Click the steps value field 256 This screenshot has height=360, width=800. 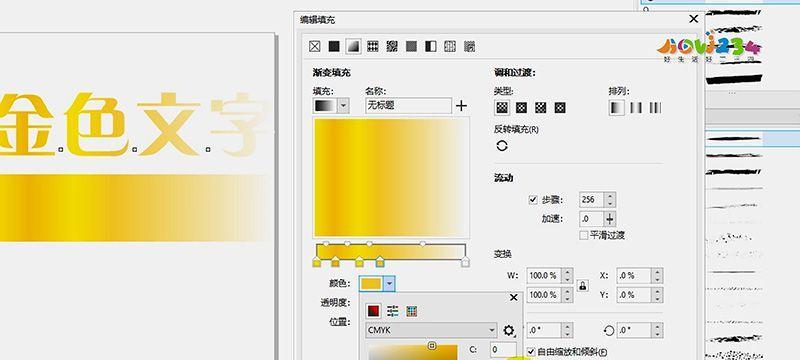coord(592,199)
